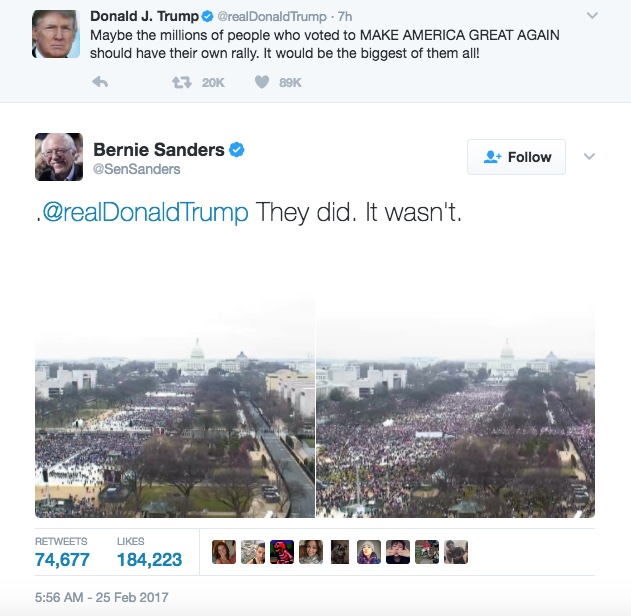Viewport: 631px width, 616px height.
Task: Expand chevron menu beside the Follow button
Action: (x=589, y=156)
